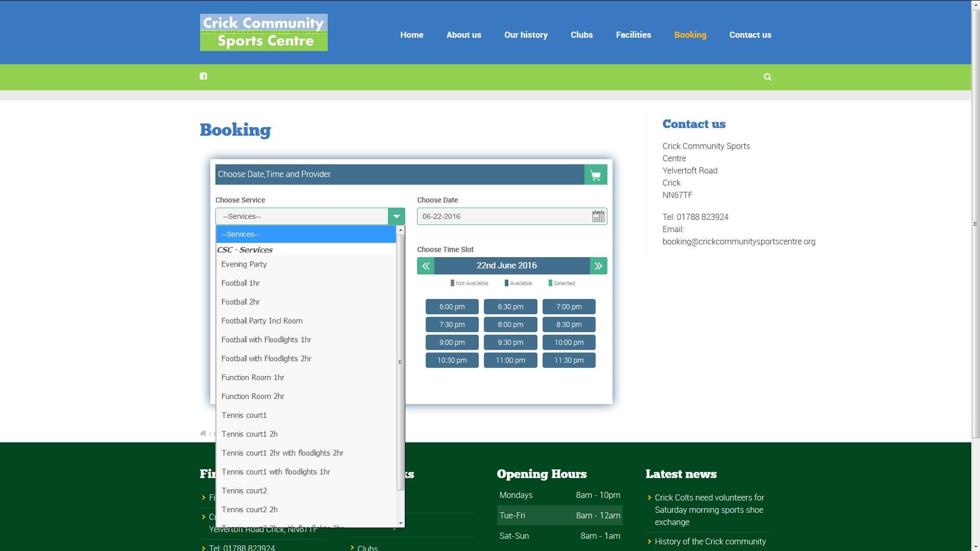Open Facilities menu item
The width and height of the screenshot is (980, 551).
tap(633, 35)
